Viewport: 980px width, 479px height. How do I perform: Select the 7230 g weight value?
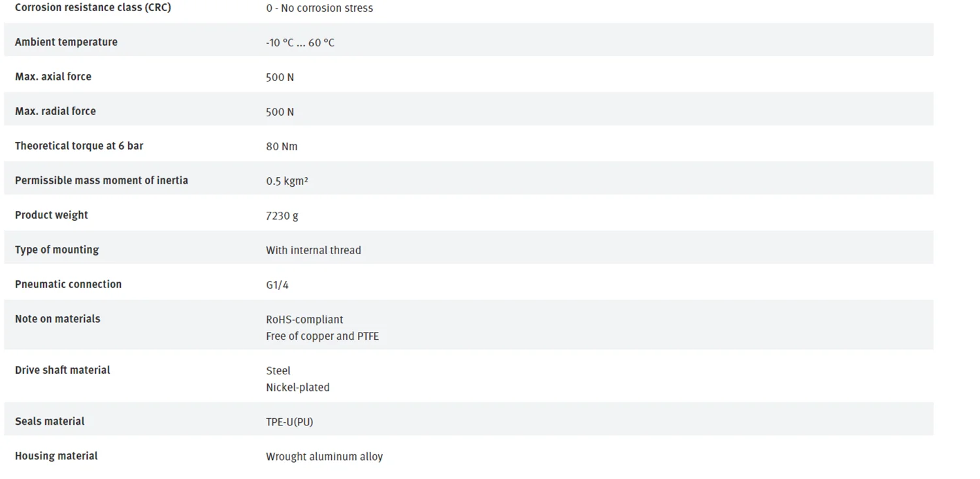tap(282, 216)
